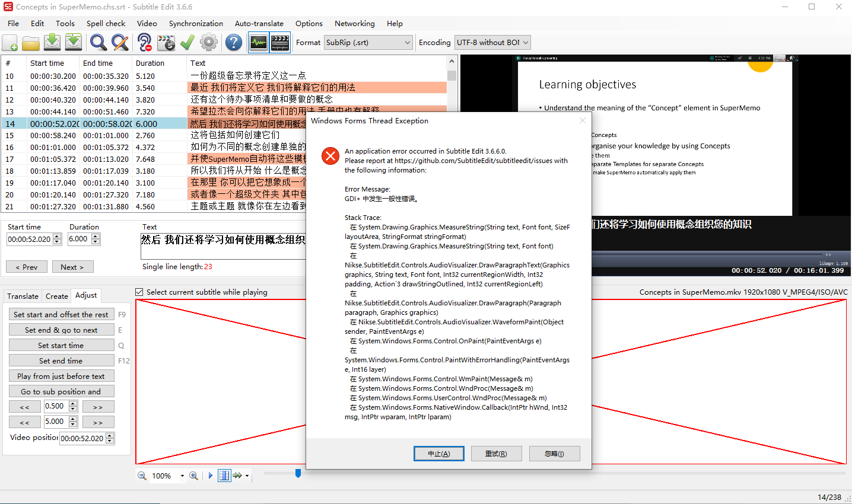This screenshot has height=504, width=852.
Task: Launch spell check with the green checkmark icon
Action: click(187, 42)
